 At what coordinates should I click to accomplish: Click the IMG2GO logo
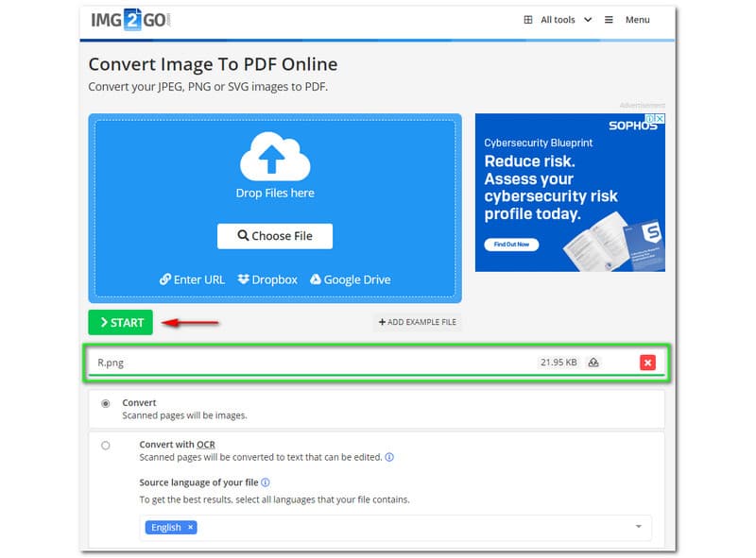130,20
